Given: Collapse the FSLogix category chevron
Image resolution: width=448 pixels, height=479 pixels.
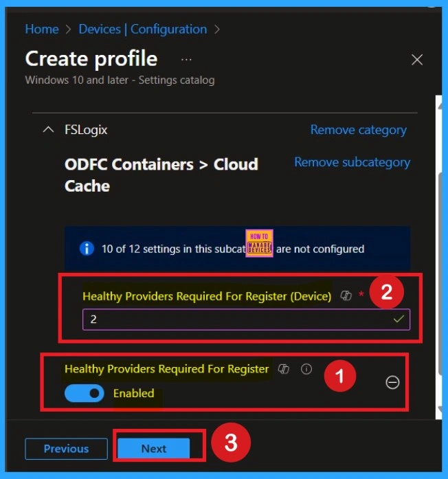Looking at the screenshot, I should (48, 130).
